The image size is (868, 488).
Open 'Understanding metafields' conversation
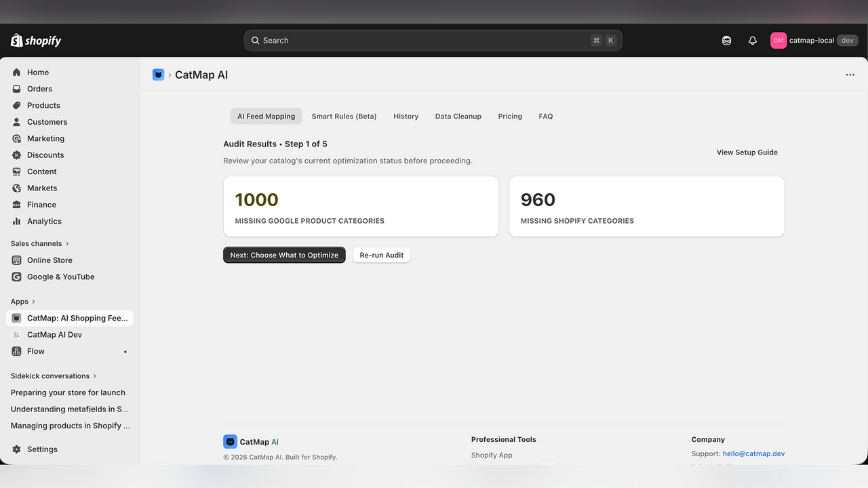tap(70, 409)
